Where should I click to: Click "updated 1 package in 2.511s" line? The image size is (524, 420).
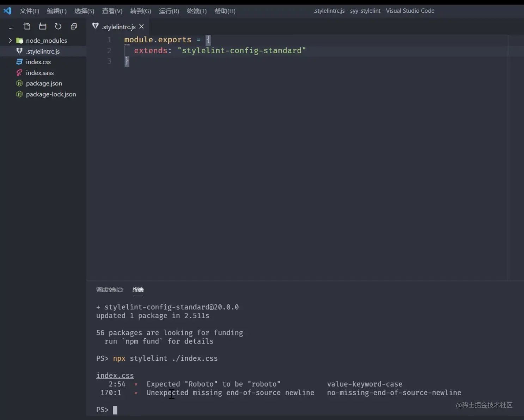(x=153, y=316)
